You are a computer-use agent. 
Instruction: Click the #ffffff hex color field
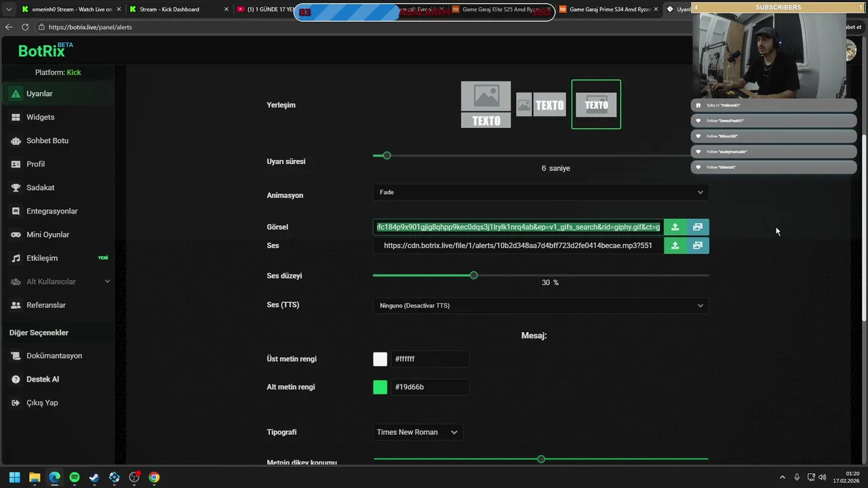[430, 359]
